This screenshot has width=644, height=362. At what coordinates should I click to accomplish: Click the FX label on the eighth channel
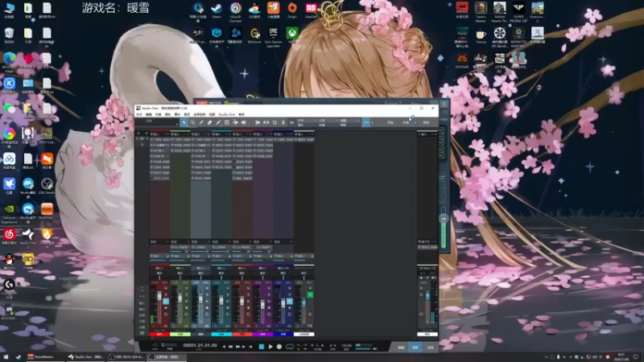[x=310, y=326]
